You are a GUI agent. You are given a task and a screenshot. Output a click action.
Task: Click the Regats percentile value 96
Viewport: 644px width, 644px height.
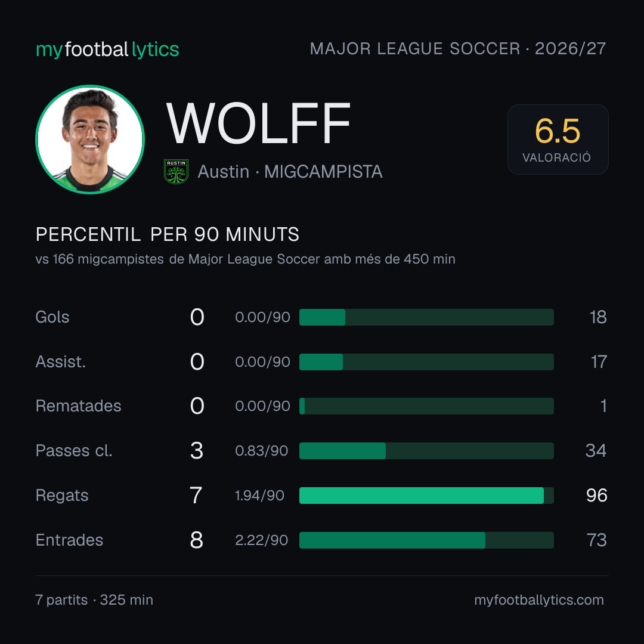[x=597, y=496]
